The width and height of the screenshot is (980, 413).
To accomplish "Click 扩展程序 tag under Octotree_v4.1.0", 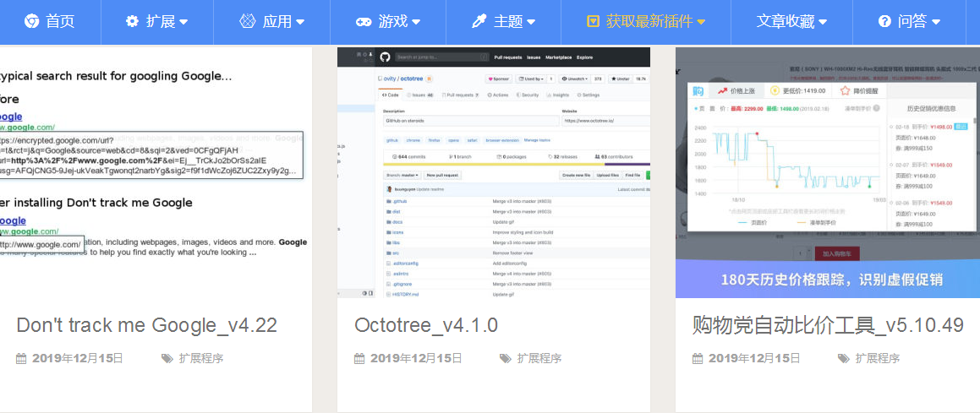I will click(x=539, y=359).
